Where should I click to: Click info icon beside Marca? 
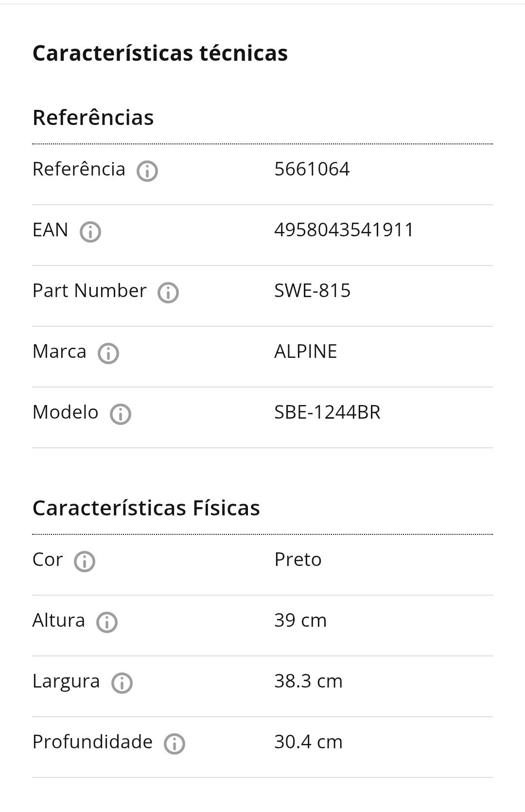coord(108,353)
